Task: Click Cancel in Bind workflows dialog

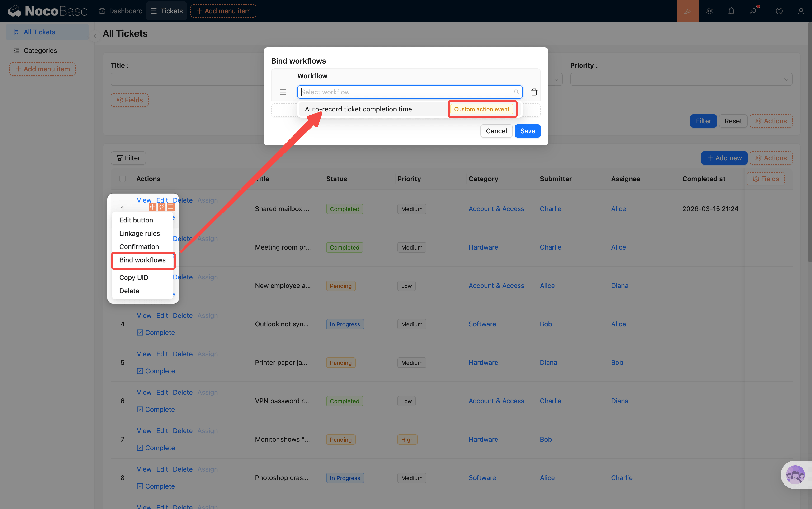Action: 496,131
